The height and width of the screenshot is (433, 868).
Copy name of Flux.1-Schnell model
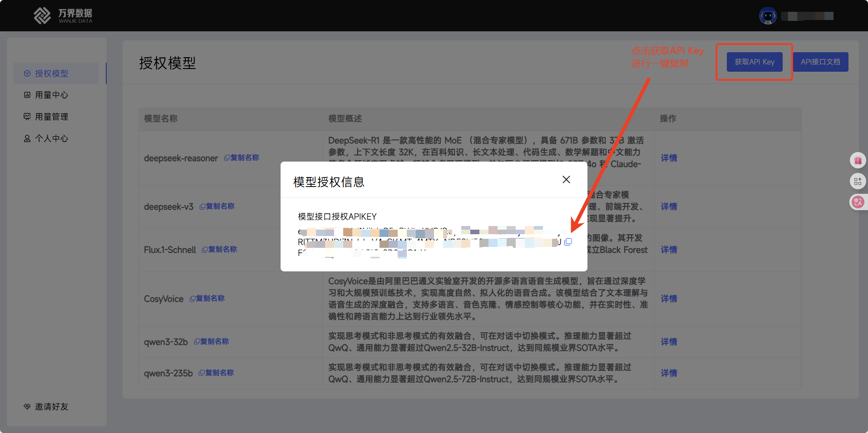pyautogui.click(x=219, y=249)
